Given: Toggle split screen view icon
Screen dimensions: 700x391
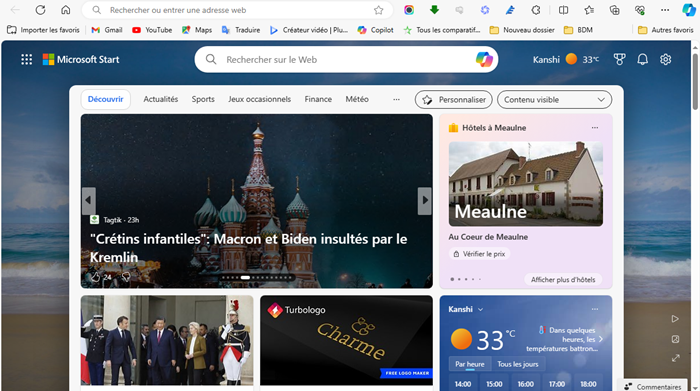Looking at the screenshot, I should pos(563,10).
